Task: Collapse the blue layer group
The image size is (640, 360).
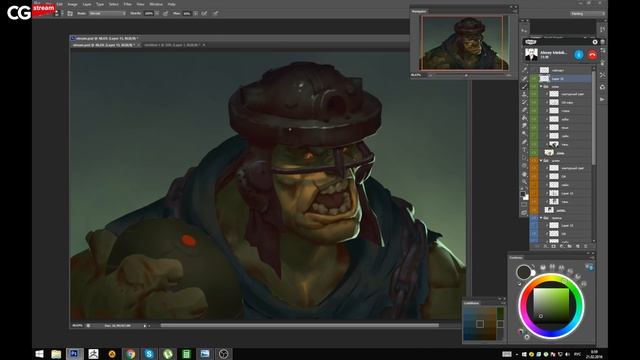Action: coord(541,218)
